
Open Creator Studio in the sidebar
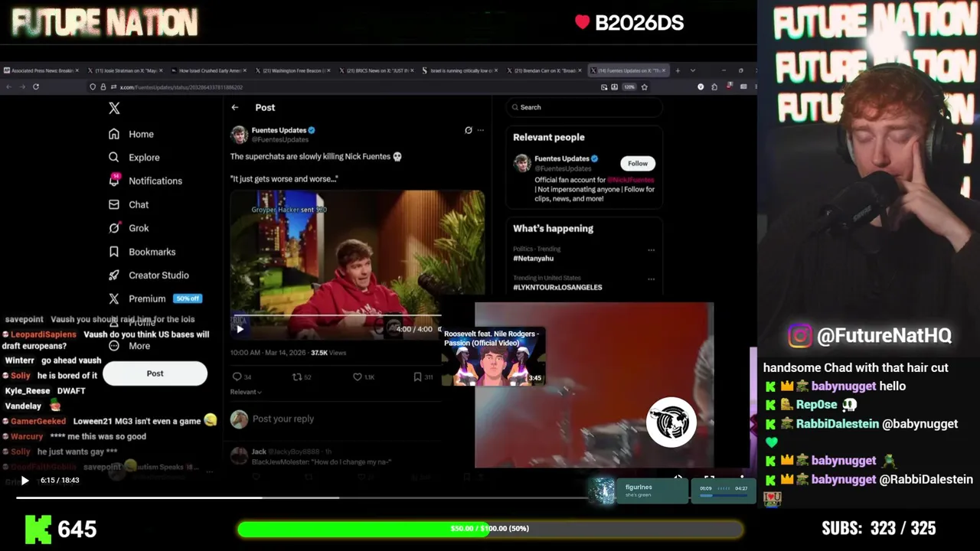(x=149, y=275)
